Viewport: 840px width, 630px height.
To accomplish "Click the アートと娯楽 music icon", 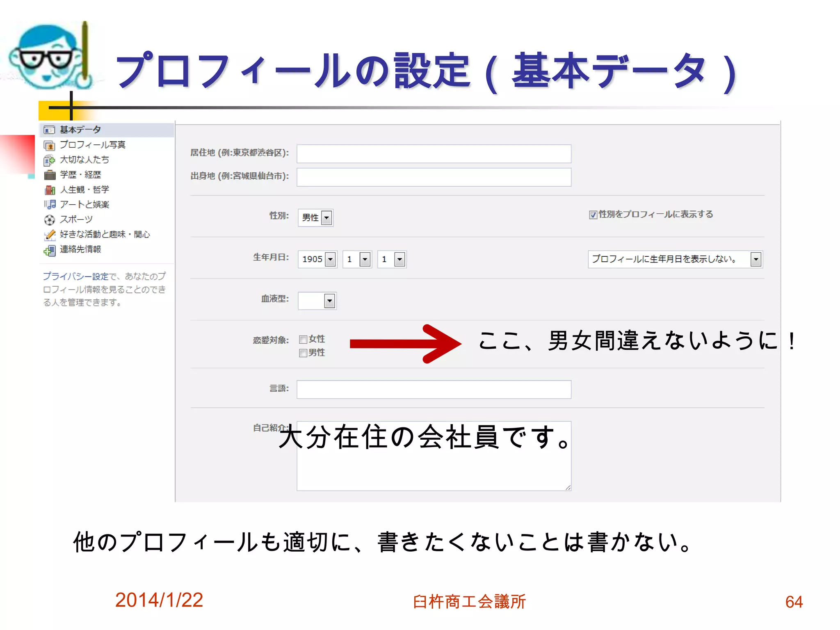I will (49, 205).
